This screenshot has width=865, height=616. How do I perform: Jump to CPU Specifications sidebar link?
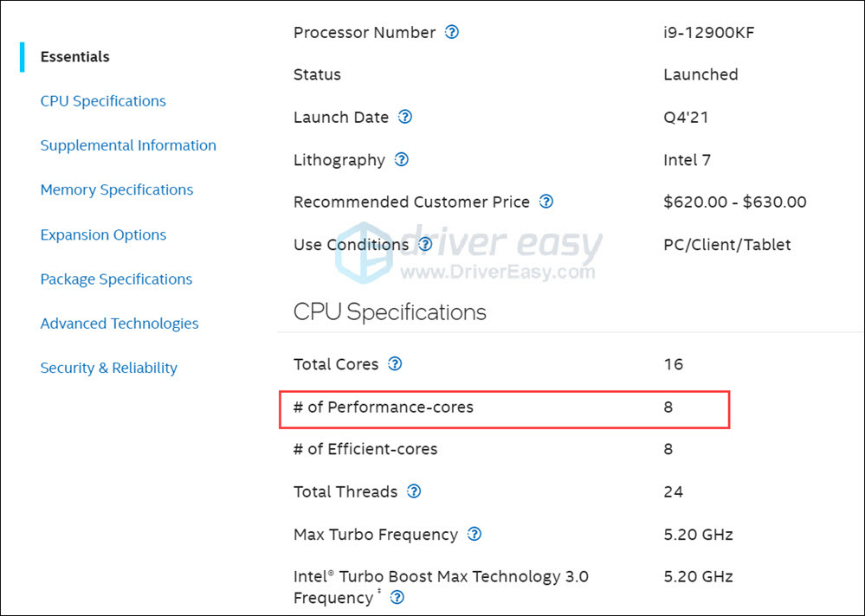pos(103,101)
